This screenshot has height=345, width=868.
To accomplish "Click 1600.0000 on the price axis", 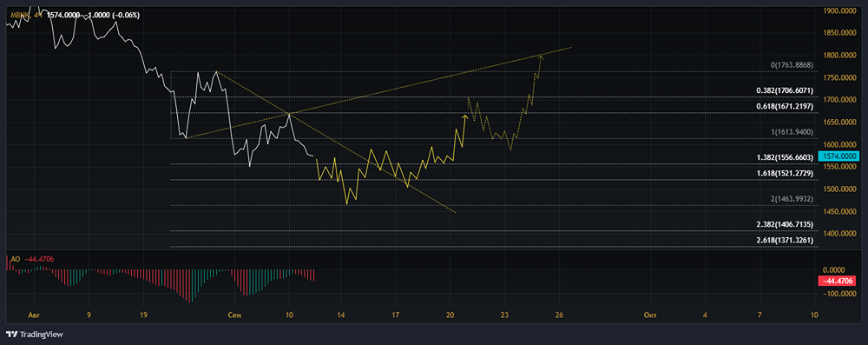I will tap(840, 145).
